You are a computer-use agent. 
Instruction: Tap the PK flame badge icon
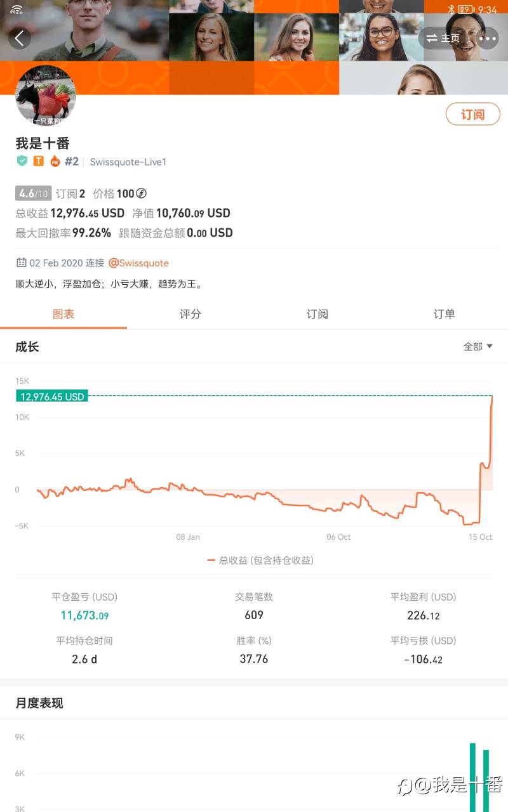pyautogui.click(x=55, y=161)
